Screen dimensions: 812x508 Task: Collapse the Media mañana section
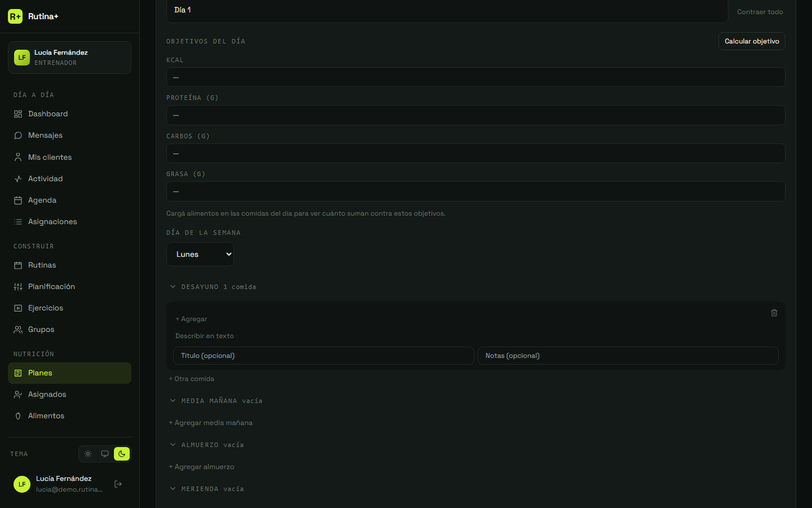[x=173, y=401]
